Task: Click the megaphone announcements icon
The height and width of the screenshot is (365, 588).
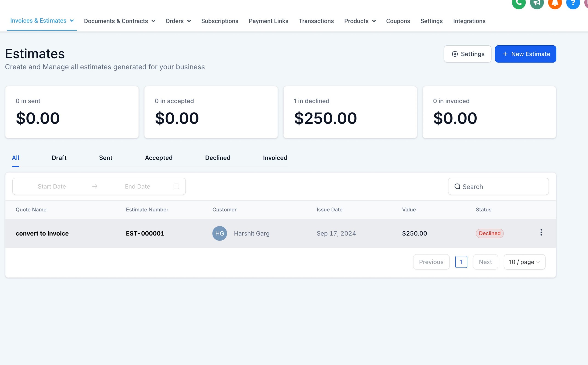Action: point(537,3)
